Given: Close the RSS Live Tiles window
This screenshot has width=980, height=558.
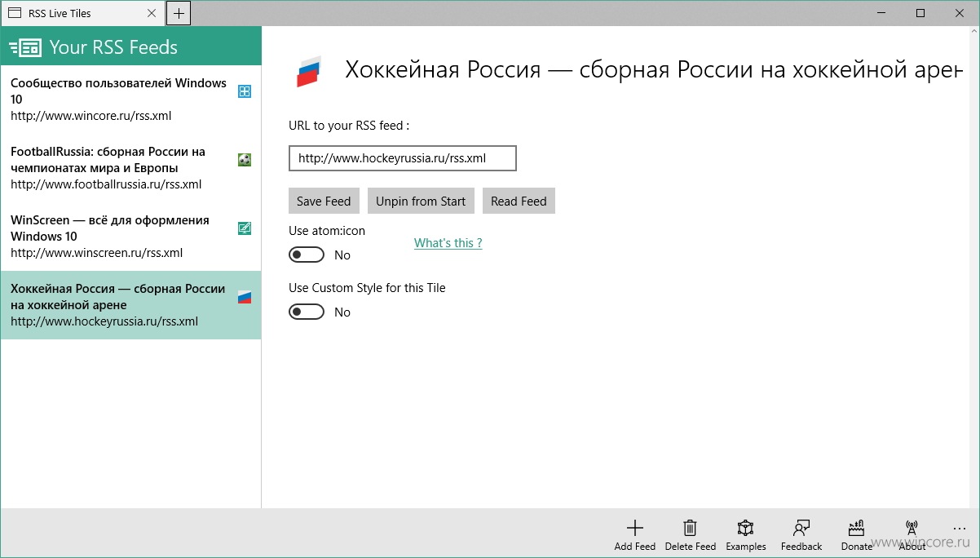Looking at the screenshot, I should tap(958, 13).
